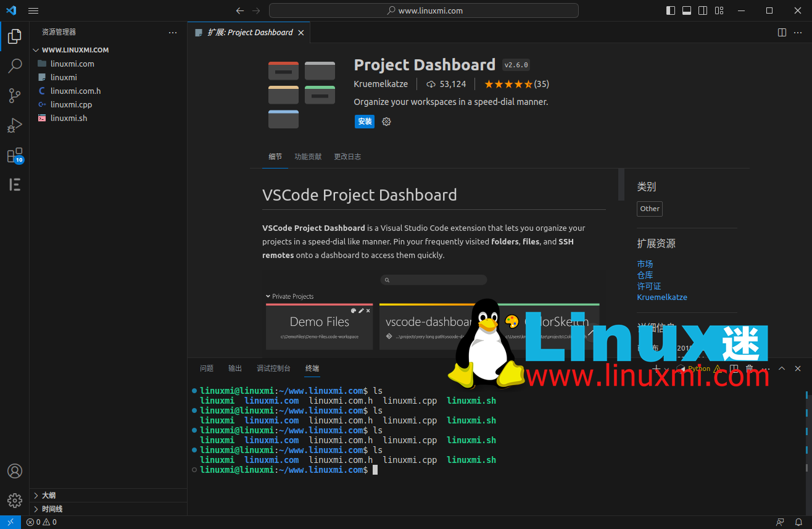
Task: Click the extension details vertical scrollbar
Action: [x=621, y=185]
